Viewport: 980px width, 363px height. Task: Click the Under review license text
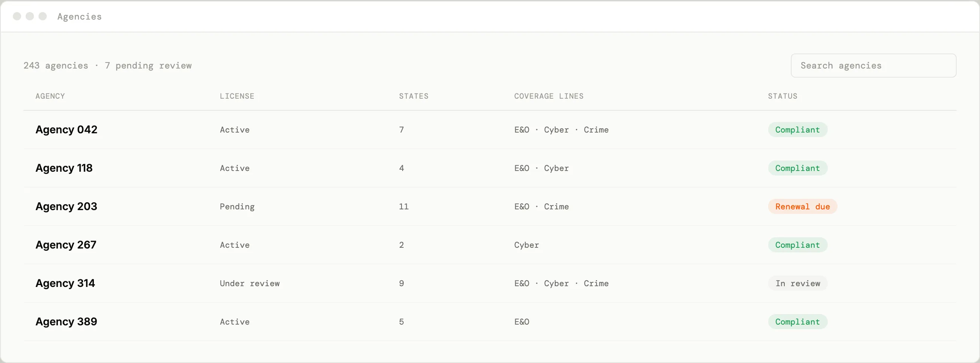[x=250, y=283]
